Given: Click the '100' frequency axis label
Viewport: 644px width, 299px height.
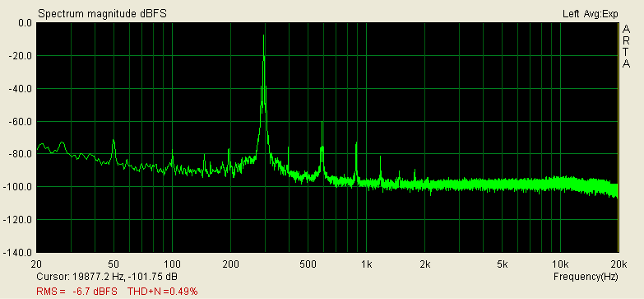Looking at the screenshot, I should tap(172, 264).
